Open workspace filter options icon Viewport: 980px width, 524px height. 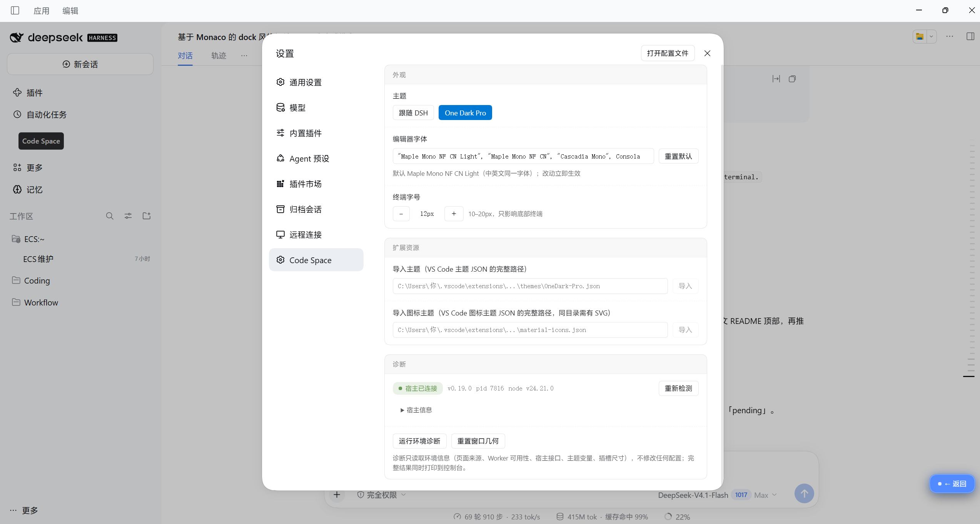[x=128, y=216]
